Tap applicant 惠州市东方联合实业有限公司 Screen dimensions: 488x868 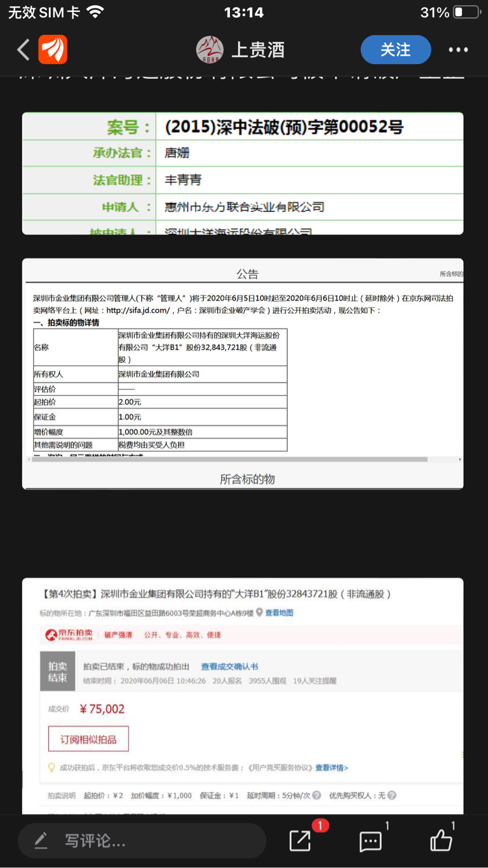click(x=245, y=207)
